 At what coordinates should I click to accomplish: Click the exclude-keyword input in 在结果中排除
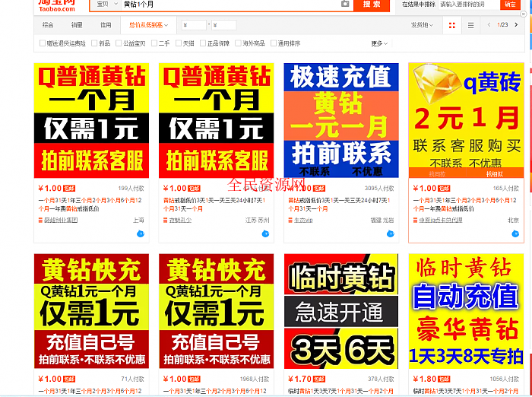coord(468,5)
